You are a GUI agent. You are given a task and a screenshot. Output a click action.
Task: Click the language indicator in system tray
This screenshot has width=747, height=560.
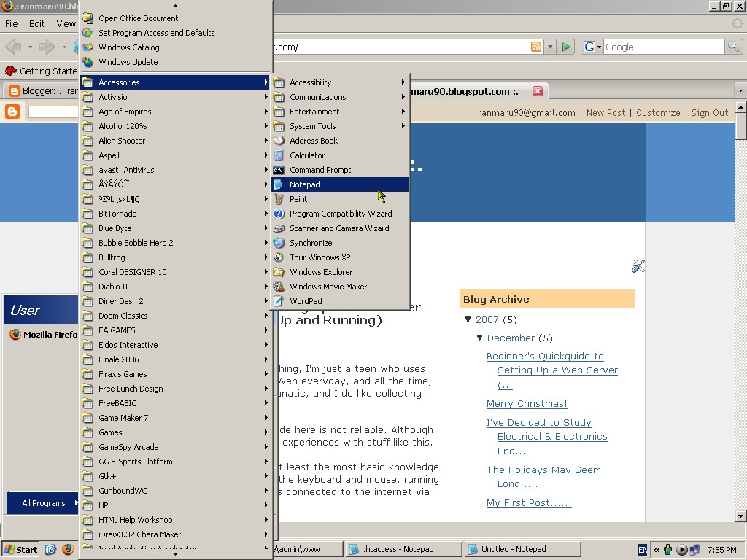[643, 550]
